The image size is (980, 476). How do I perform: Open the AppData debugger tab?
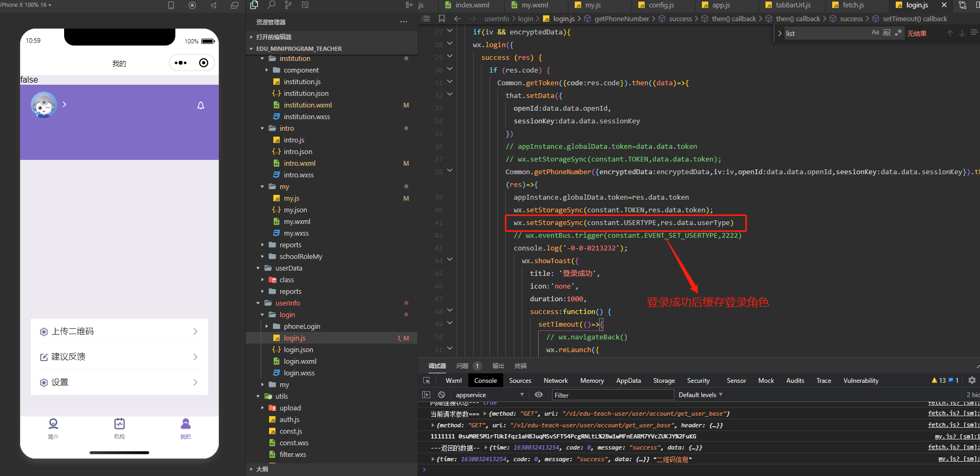(628, 380)
